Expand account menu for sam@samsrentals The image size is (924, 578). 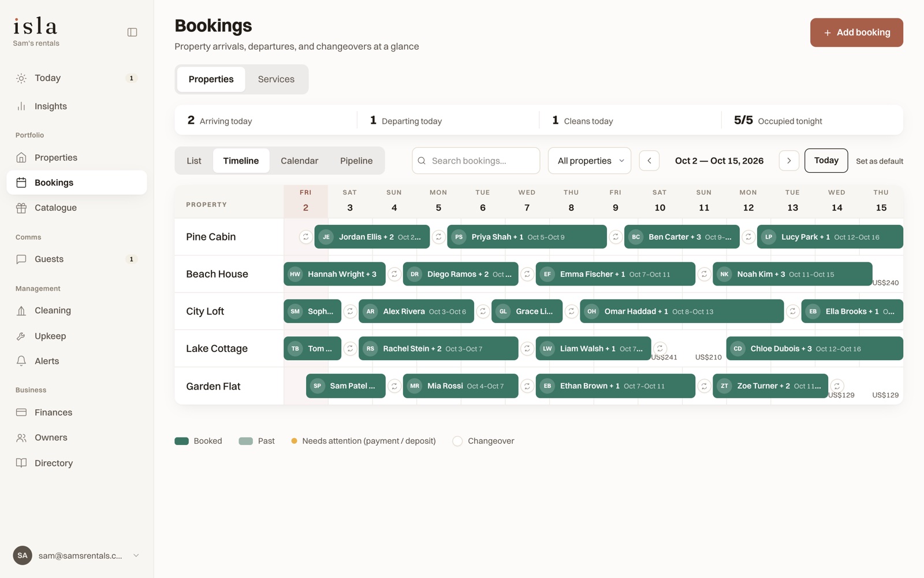click(x=136, y=555)
